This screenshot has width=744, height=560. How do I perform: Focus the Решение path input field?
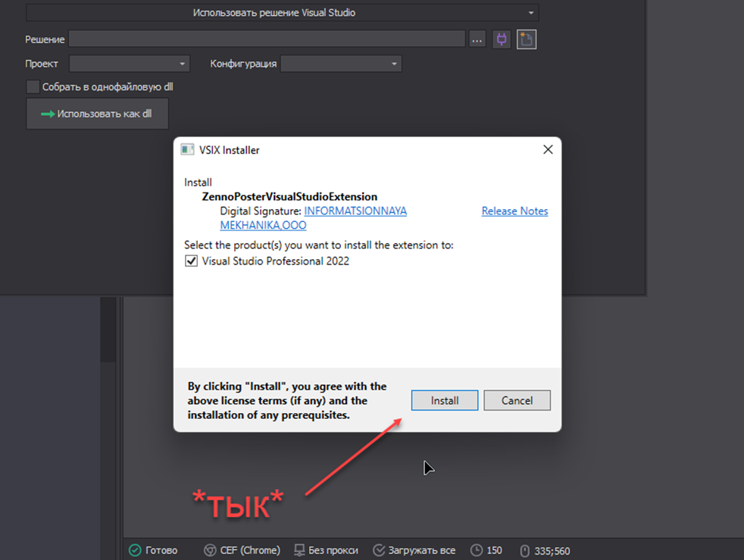point(267,39)
